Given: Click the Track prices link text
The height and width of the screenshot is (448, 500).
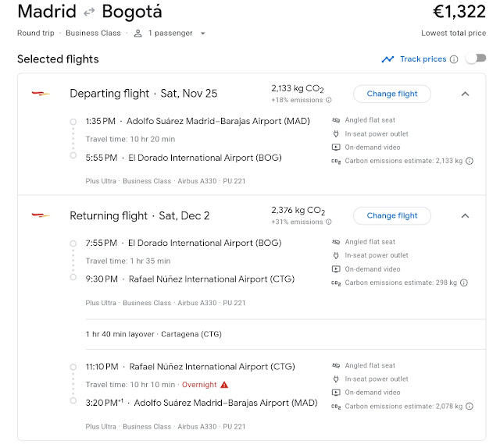Looking at the screenshot, I should click(x=423, y=59).
